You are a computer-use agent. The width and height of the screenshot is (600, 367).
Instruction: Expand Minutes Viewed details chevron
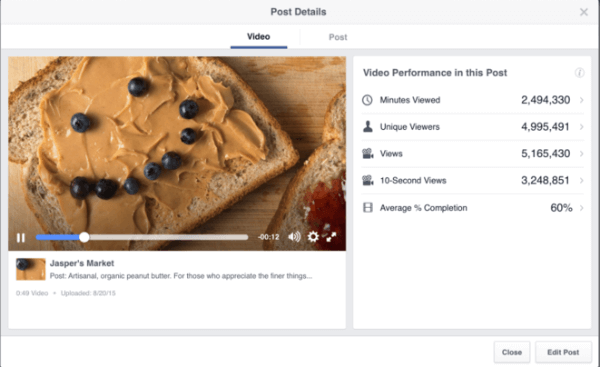click(581, 100)
